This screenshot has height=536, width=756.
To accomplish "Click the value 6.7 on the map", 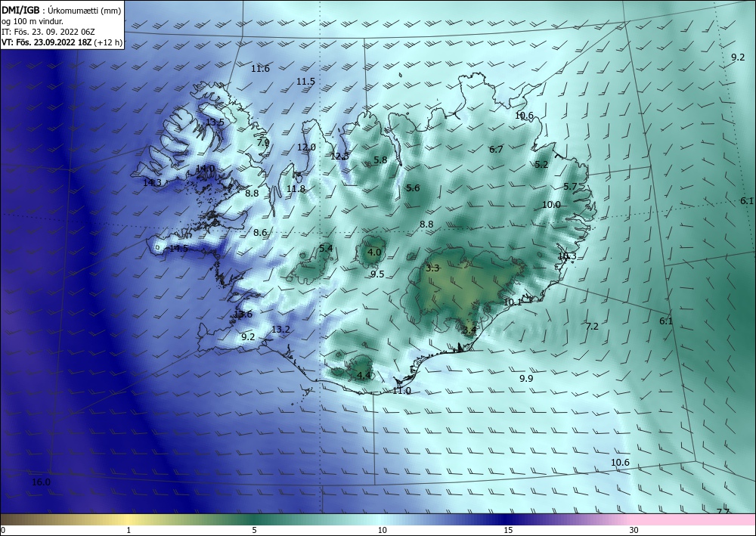I will [x=496, y=150].
